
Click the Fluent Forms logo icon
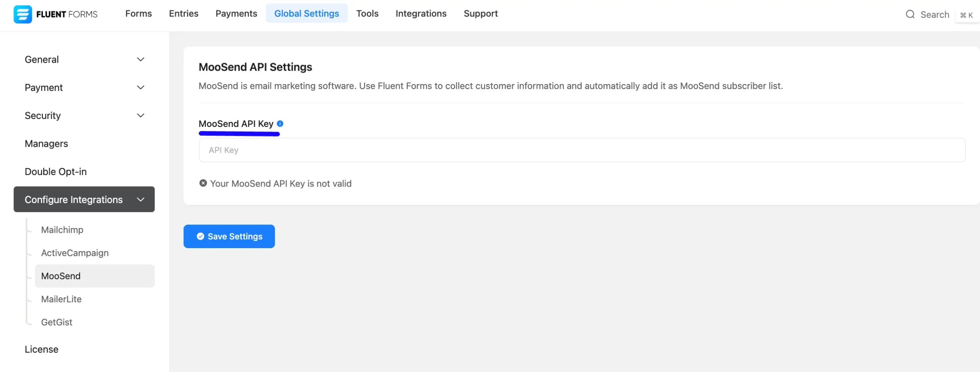pos(23,14)
